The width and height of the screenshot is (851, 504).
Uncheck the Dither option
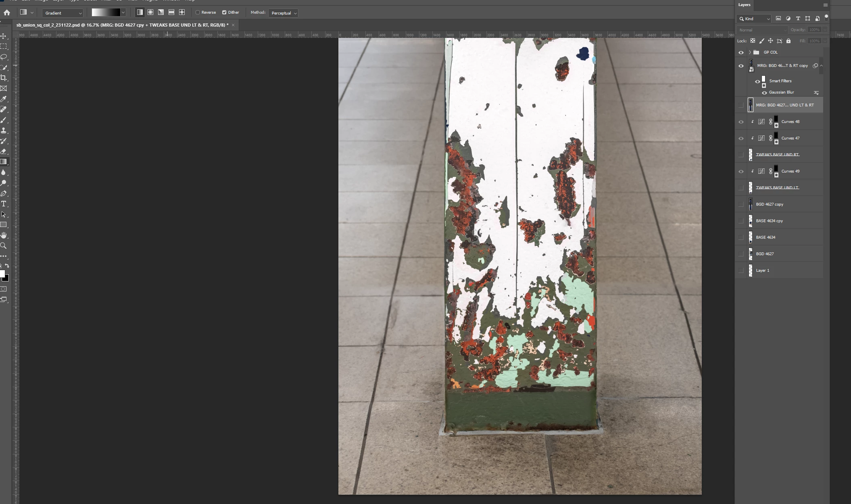click(x=224, y=12)
